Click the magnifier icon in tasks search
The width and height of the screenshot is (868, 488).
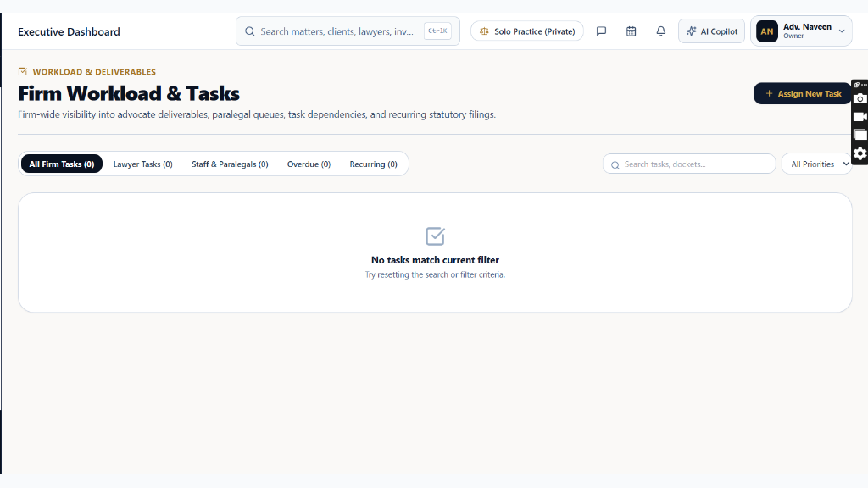pyautogui.click(x=615, y=165)
